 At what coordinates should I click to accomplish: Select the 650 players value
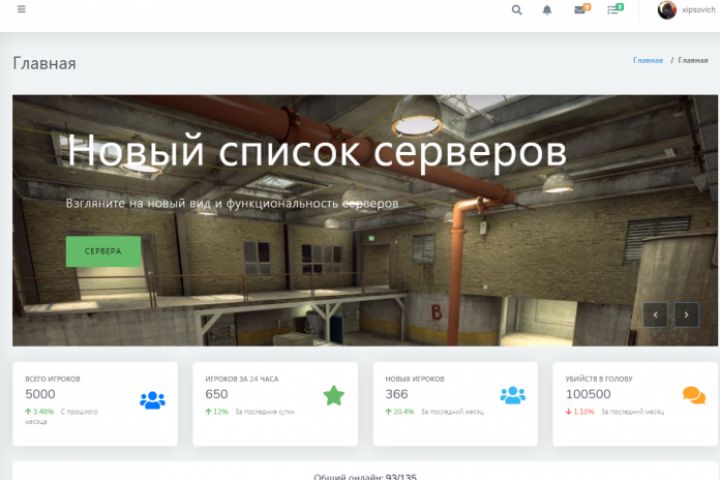click(x=216, y=394)
